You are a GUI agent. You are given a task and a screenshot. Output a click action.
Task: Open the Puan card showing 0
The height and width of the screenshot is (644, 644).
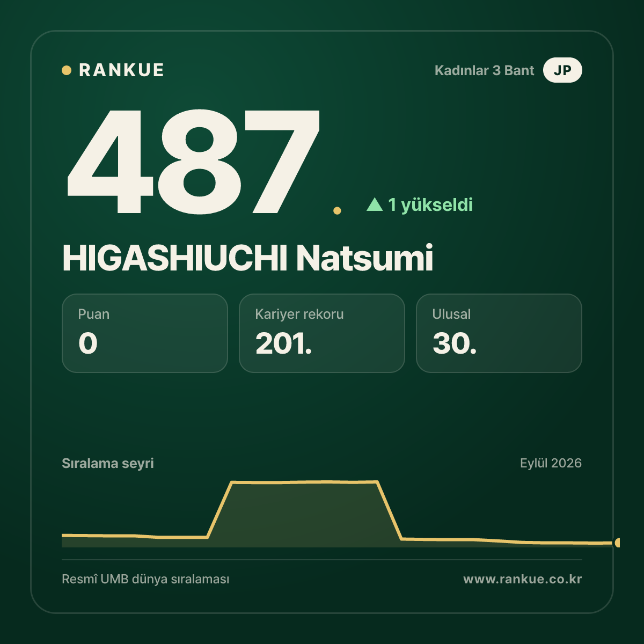pyautogui.click(x=145, y=333)
